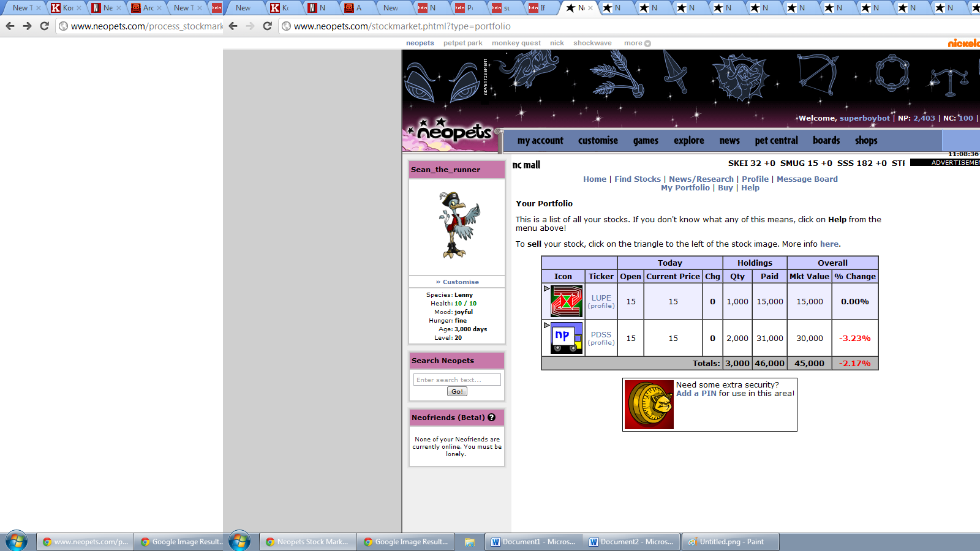980x551 pixels.
Task: Open the Find Stocks link
Action: [638, 179]
